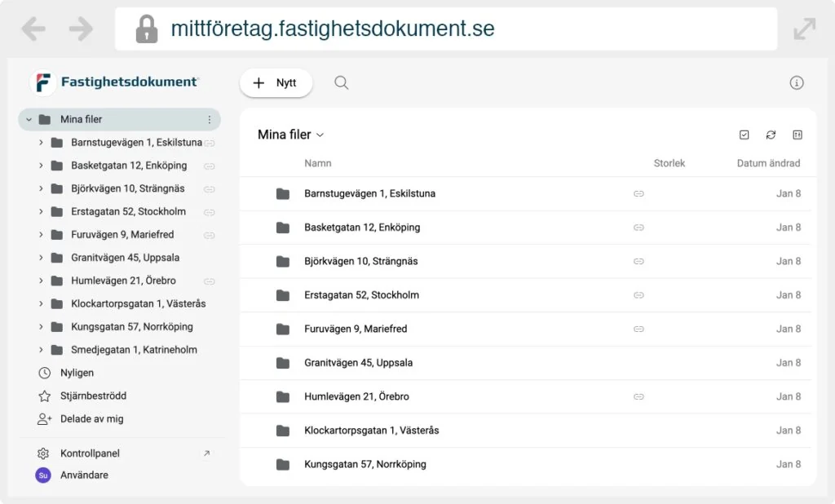835x504 pixels.
Task: Click the refresh files icon
Action: point(771,135)
